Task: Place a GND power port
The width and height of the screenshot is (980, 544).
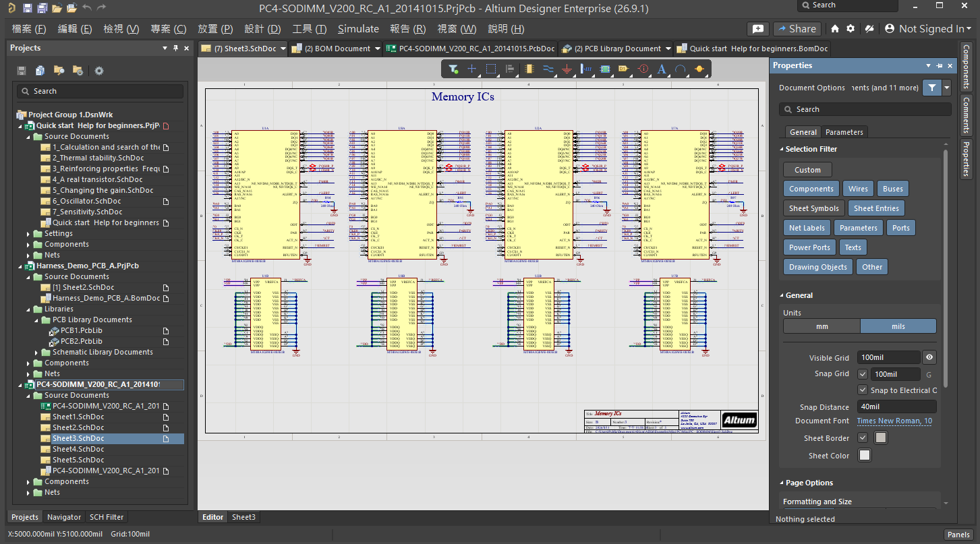Action: [567, 69]
